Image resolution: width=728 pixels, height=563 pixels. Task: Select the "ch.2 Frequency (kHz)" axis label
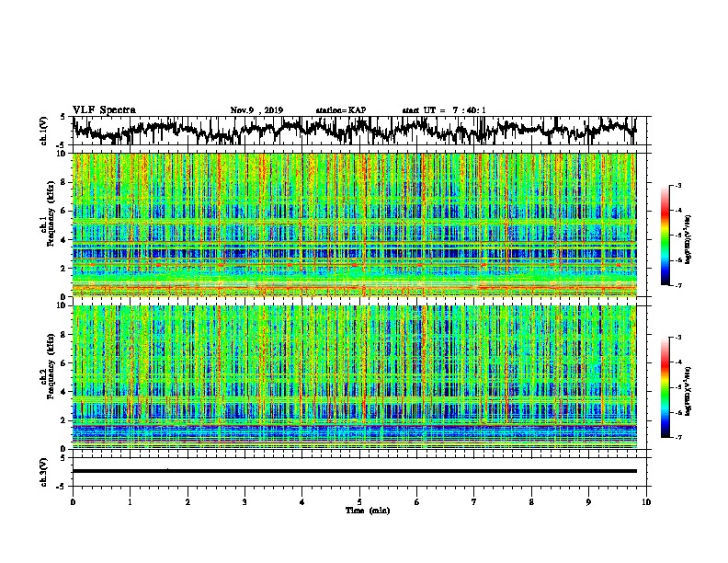coord(48,366)
